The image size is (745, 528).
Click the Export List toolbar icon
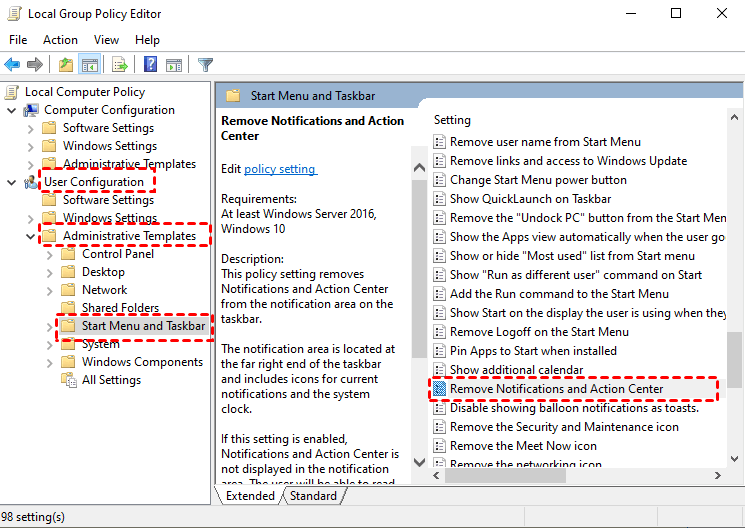(x=120, y=64)
